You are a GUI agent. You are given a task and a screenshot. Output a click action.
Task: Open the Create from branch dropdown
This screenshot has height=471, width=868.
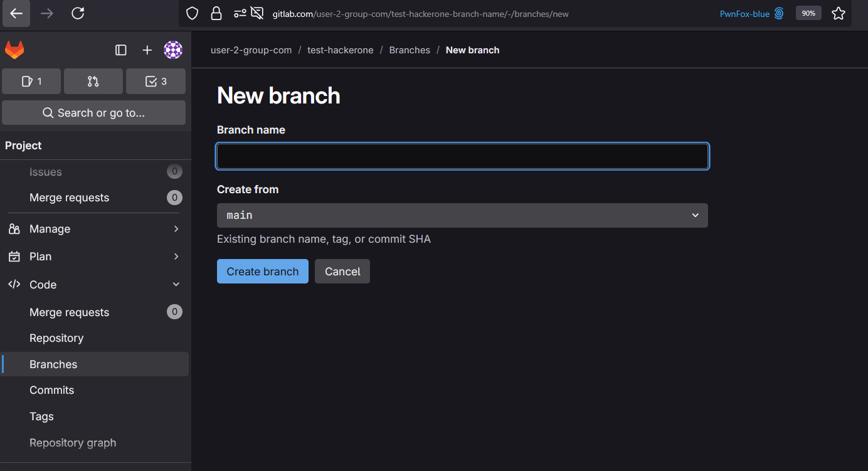[462, 215]
